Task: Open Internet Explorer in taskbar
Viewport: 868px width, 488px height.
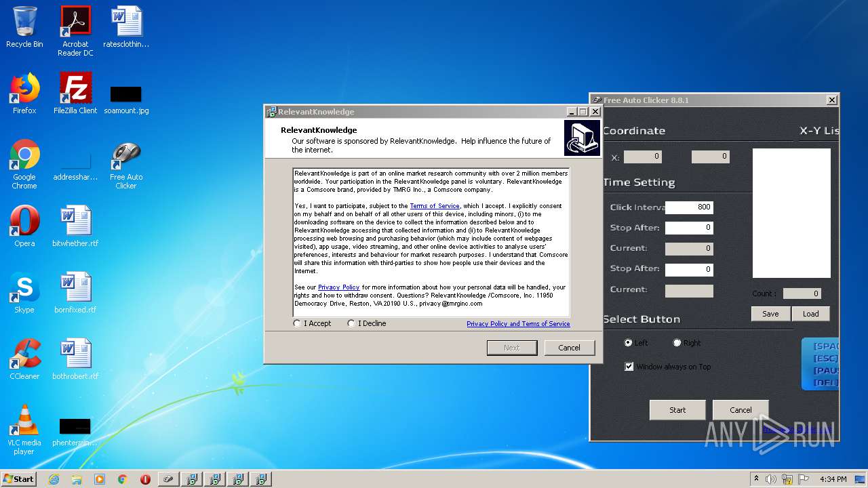Action: [54, 479]
